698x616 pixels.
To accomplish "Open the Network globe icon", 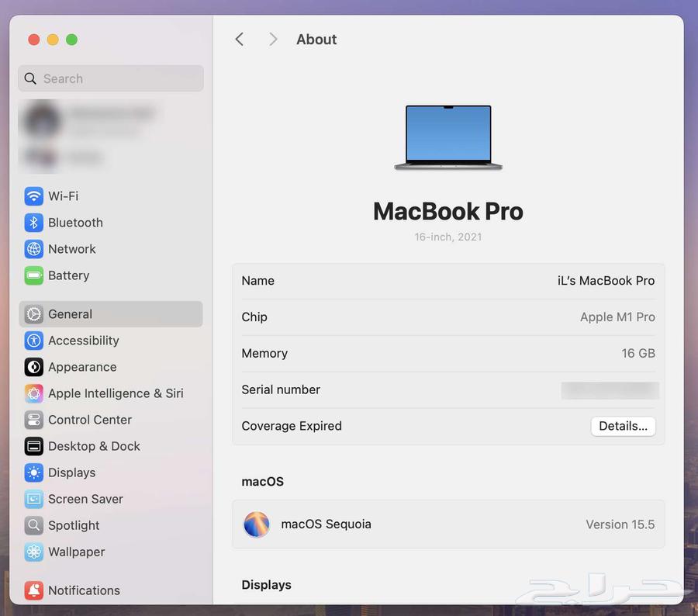I will (33, 249).
